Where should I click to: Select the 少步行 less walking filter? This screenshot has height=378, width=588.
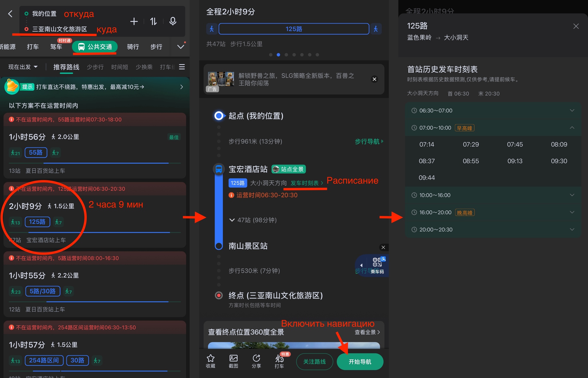95,67
